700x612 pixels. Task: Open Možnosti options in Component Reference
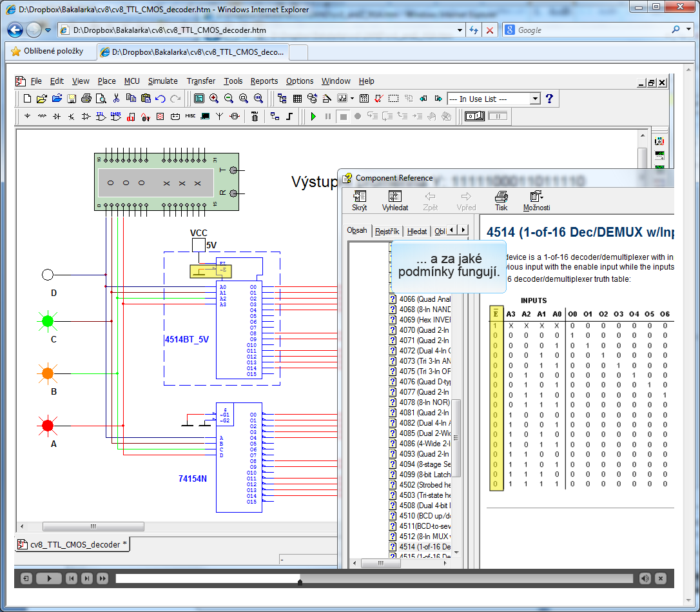coord(537,201)
